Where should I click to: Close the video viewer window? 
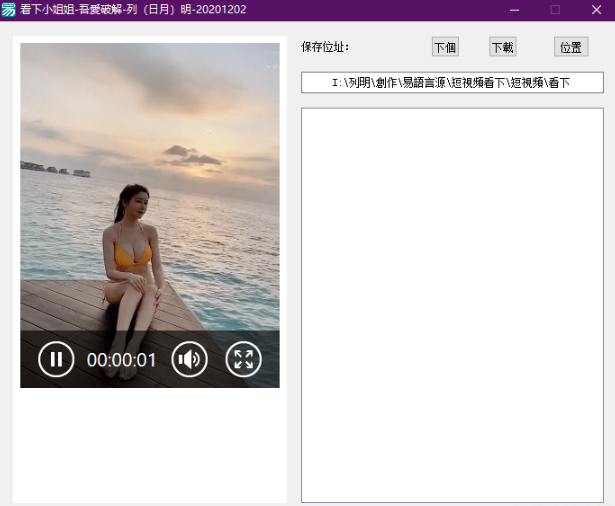pyautogui.click(x=596, y=10)
